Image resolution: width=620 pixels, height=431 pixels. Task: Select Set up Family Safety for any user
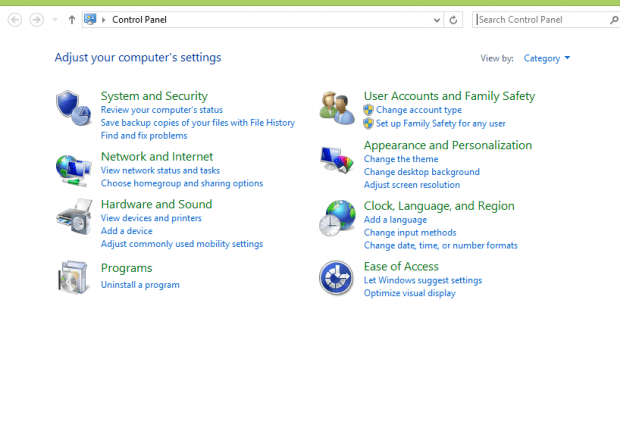(440, 124)
